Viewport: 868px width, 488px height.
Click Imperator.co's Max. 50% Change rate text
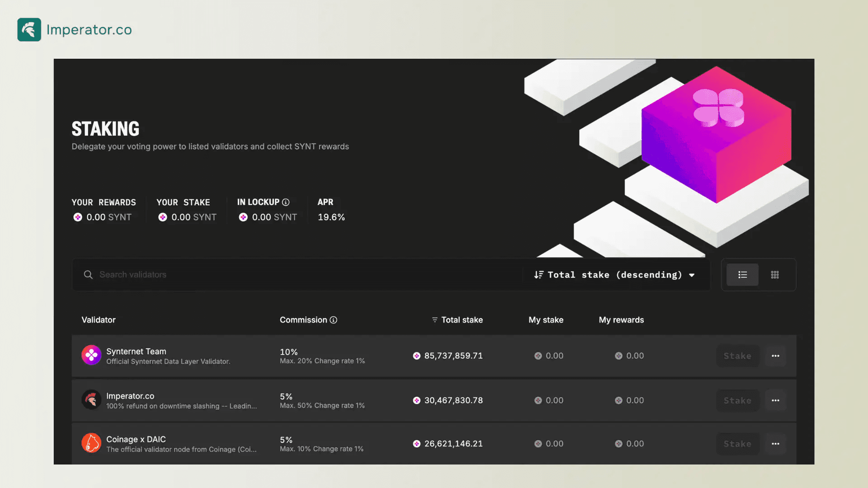(x=322, y=406)
